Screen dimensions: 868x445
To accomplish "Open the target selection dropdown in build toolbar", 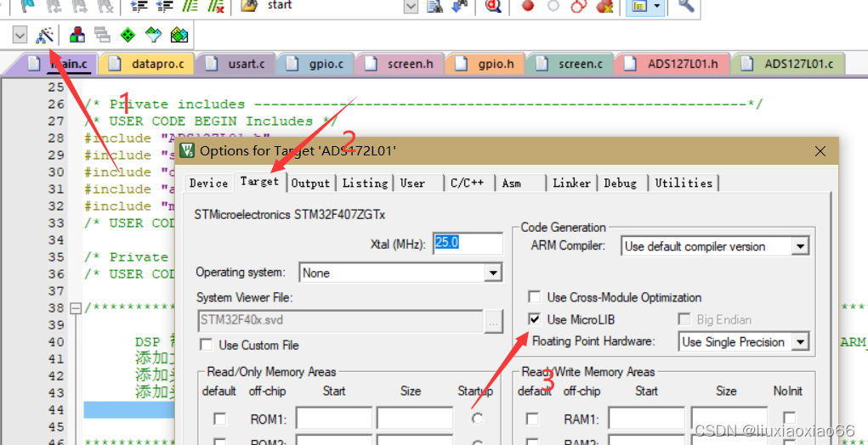I will (x=20, y=36).
